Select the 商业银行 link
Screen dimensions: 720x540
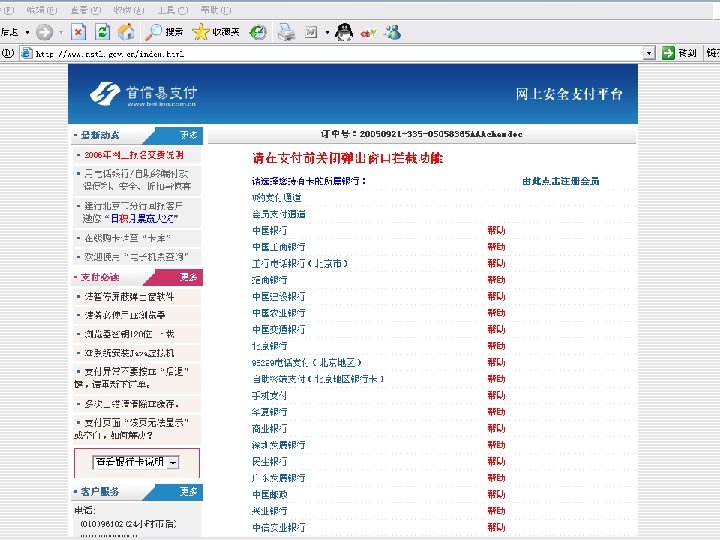pos(270,428)
